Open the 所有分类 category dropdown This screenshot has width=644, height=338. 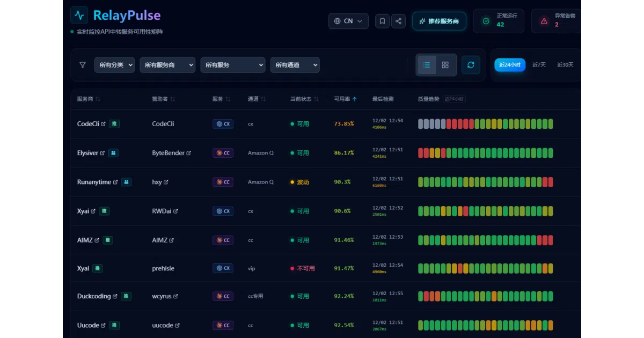pyautogui.click(x=114, y=65)
